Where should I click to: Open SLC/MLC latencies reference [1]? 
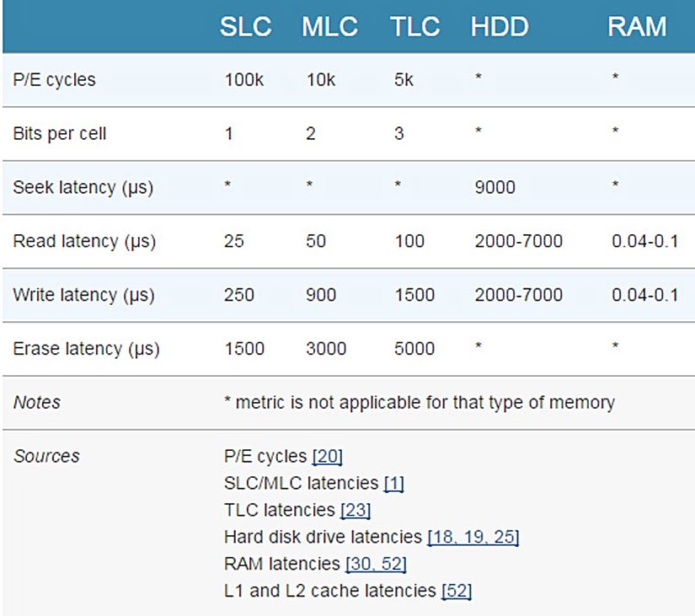[x=394, y=484]
